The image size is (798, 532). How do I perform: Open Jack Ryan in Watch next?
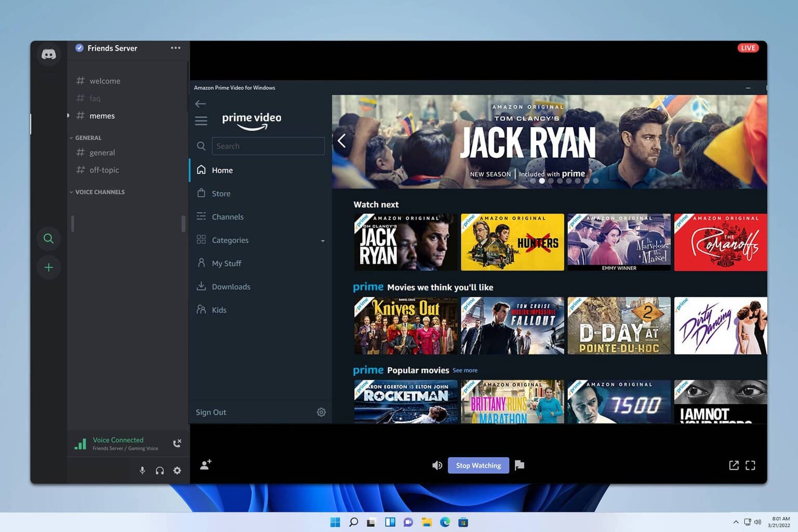pos(406,242)
